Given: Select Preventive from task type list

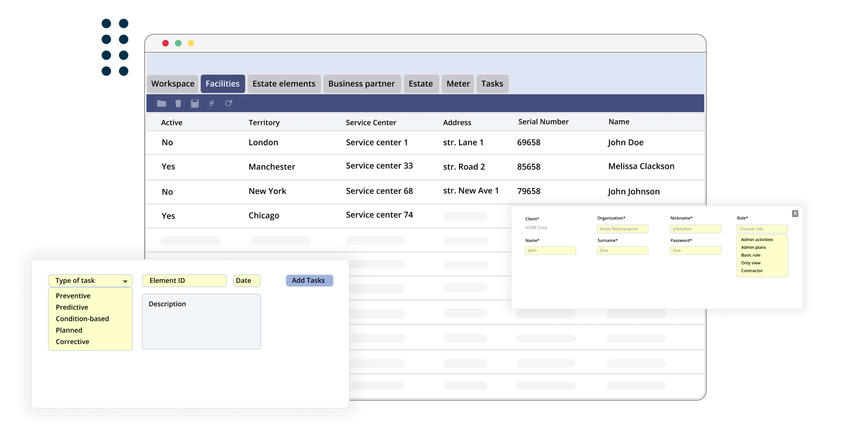Looking at the screenshot, I should [73, 296].
